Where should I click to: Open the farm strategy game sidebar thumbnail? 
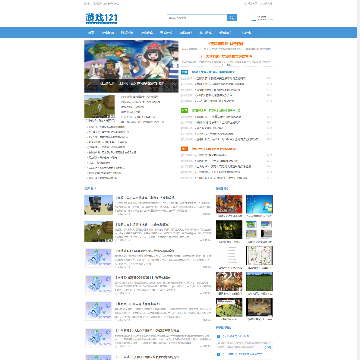(x=229, y=307)
